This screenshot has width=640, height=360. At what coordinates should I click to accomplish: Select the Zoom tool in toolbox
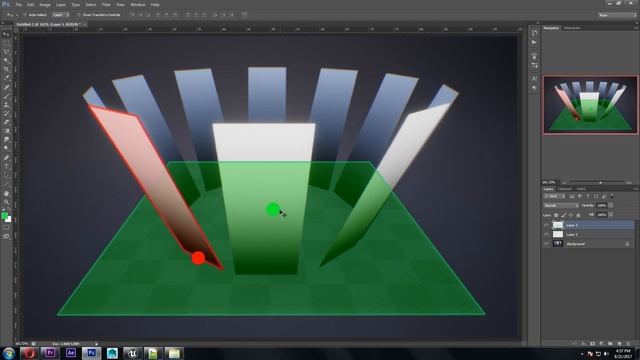6,202
